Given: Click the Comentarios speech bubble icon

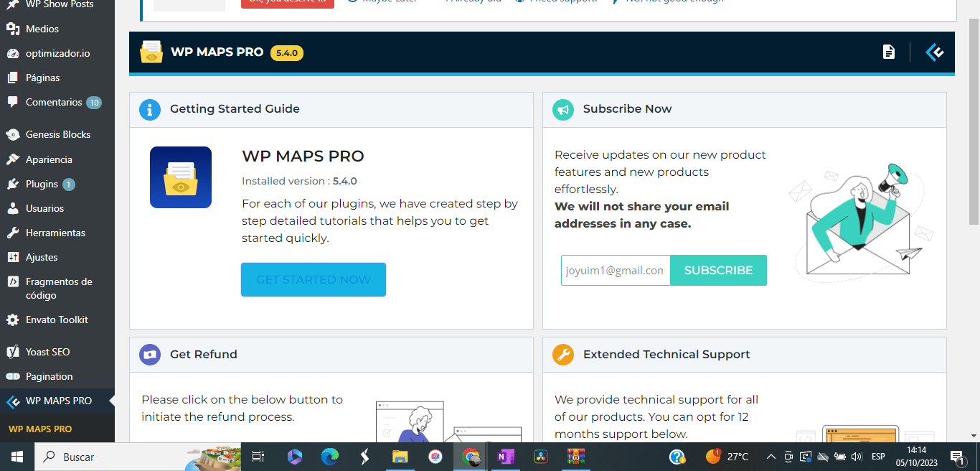Looking at the screenshot, I should (x=13, y=102).
